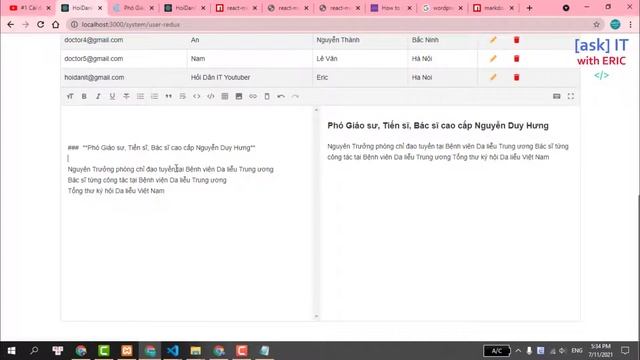
Task: Open the header size tool in editor toolbar
Action: pos(70,96)
